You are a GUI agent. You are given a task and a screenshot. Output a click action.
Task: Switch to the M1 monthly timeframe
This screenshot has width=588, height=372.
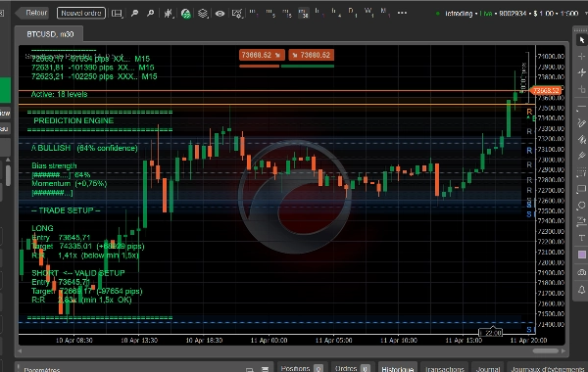pos(385,12)
